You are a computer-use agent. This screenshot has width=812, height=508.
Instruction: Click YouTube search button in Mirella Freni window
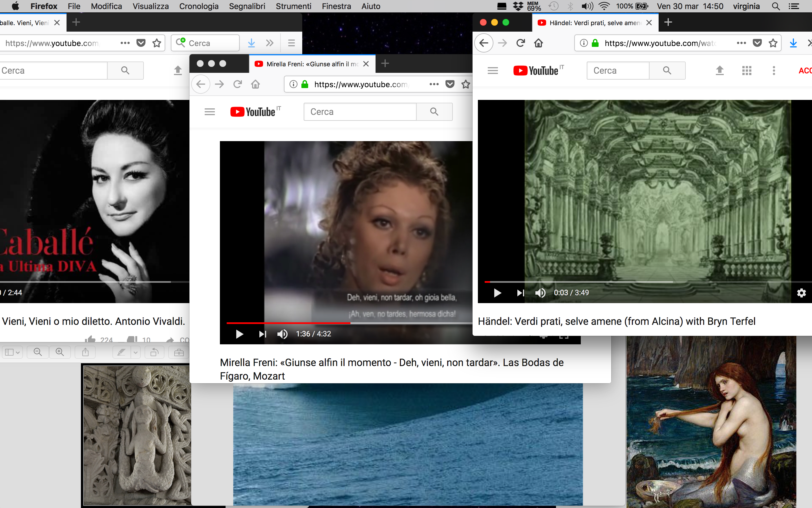pos(434,112)
